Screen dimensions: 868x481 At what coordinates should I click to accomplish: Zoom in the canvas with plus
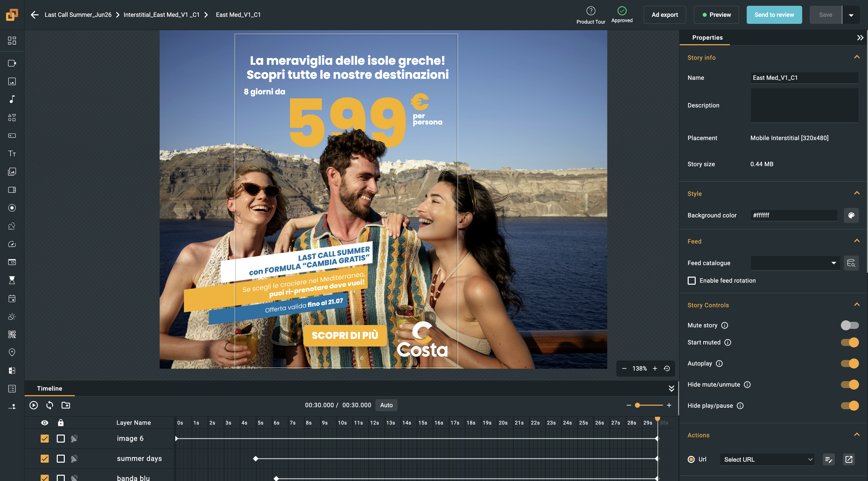[x=655, y=368]
